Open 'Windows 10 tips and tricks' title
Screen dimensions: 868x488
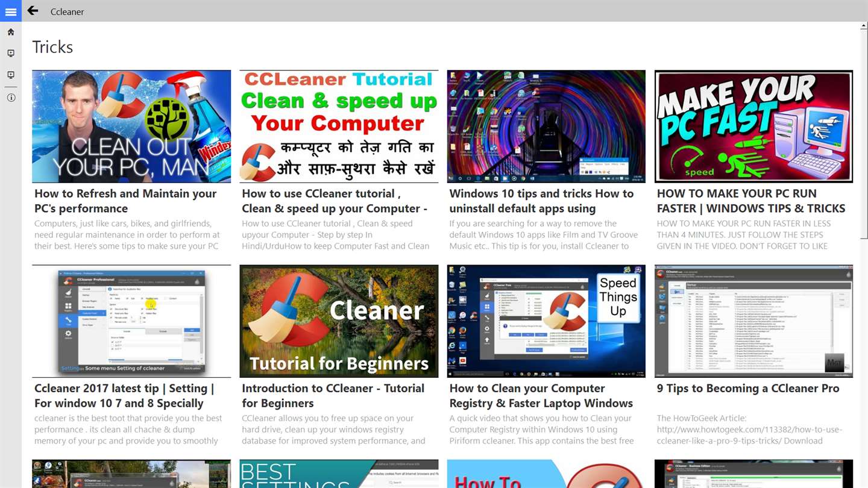[541, 201]
